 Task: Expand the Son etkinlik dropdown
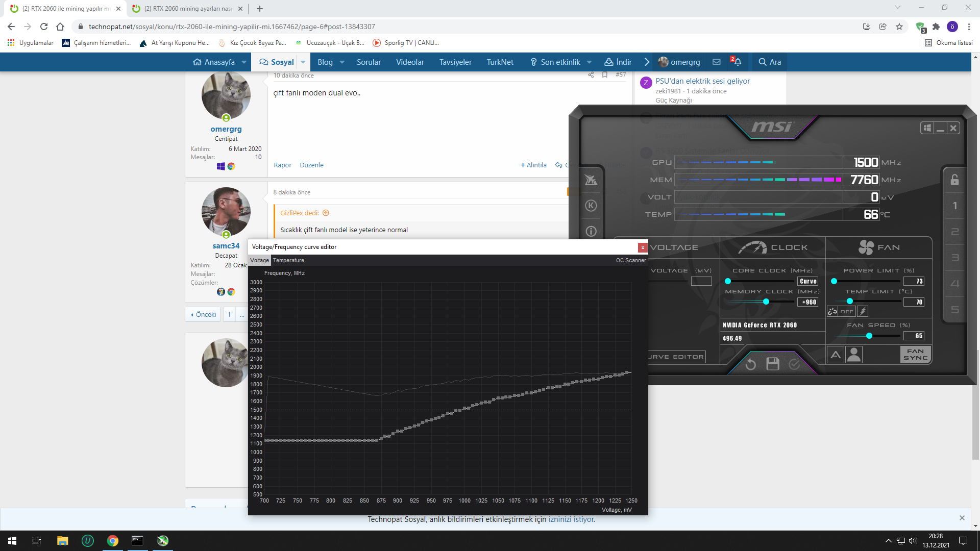pos(590,62)
